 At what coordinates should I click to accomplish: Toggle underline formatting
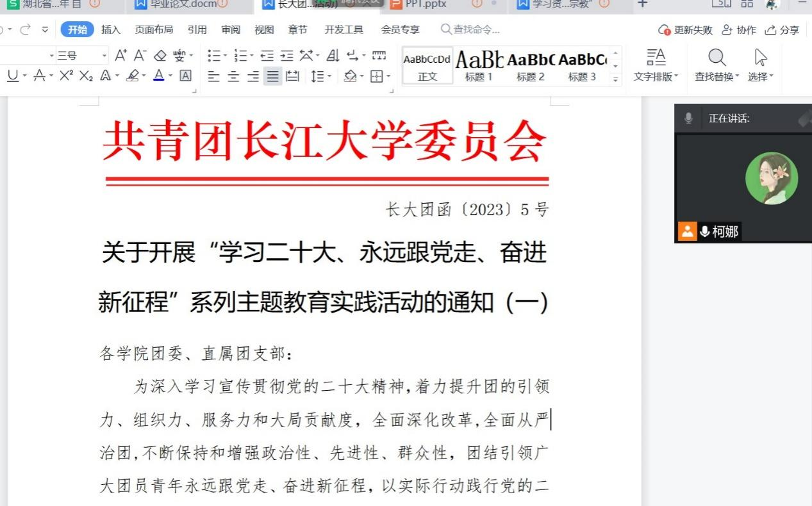13,76
